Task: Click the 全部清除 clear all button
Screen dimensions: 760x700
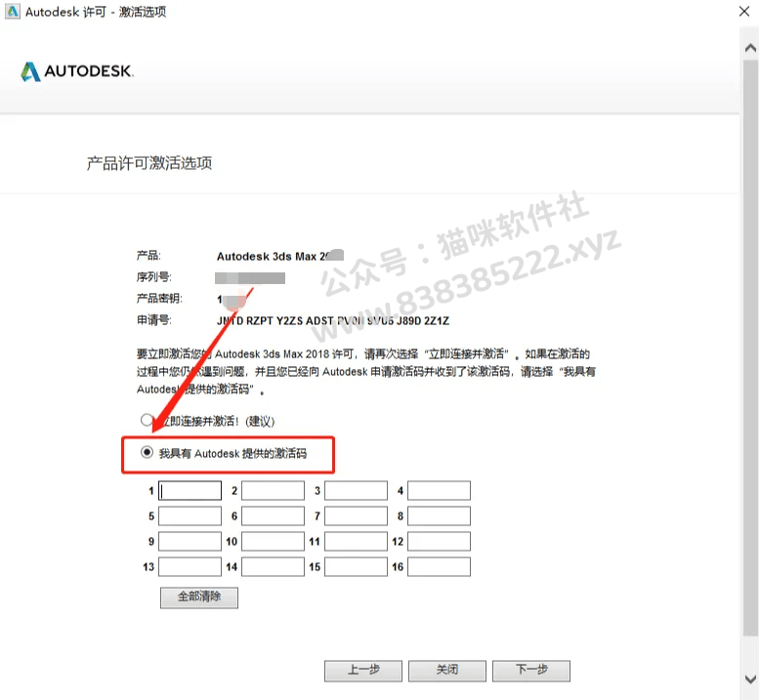Action: pos(199,597)
